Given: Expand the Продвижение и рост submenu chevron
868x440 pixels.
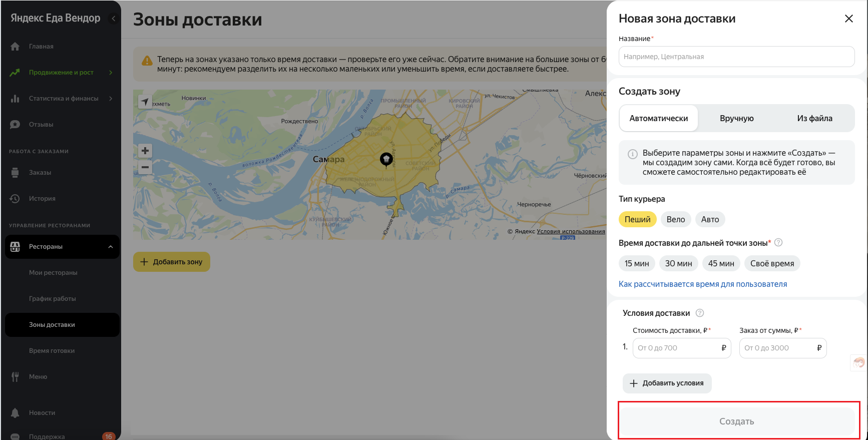Looking at the screenshot, I should click(111, 73).
